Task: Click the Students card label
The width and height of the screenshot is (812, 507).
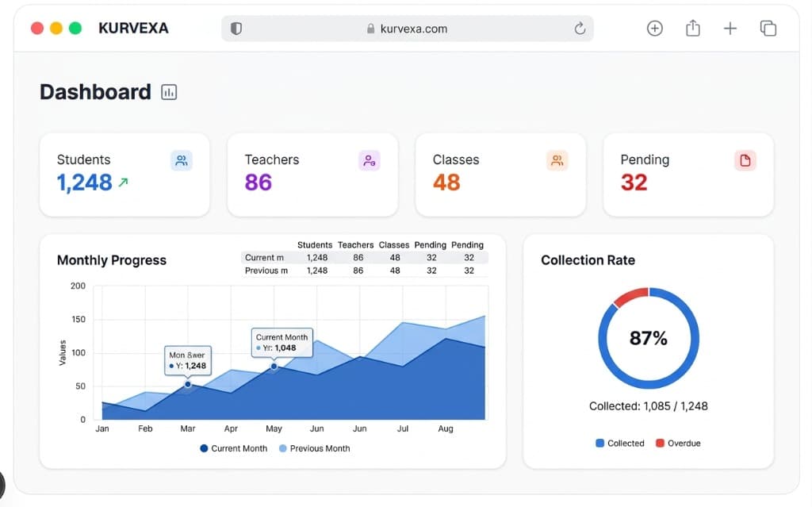Action: coord(83,159)
